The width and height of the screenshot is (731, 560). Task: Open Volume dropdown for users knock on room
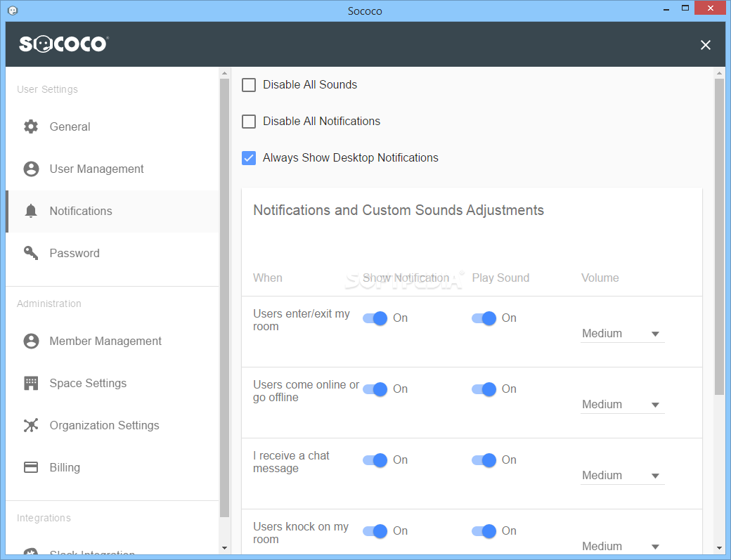point(622,546)
